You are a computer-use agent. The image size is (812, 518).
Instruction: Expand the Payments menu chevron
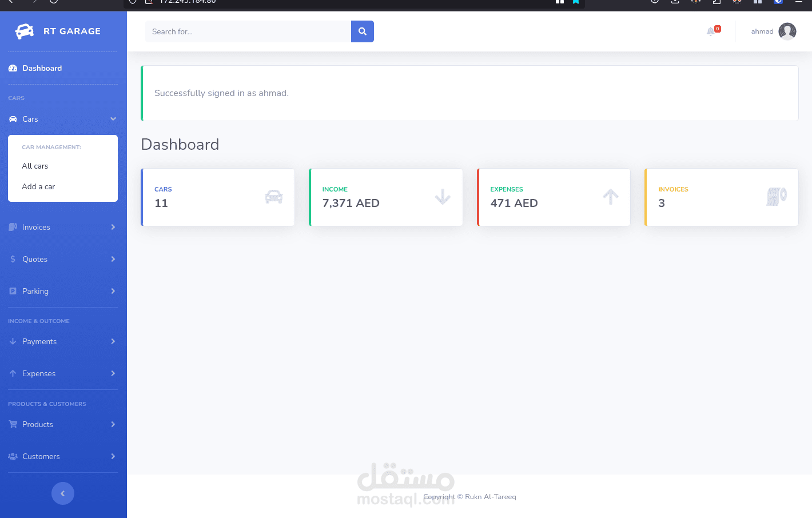pos(113,341)
